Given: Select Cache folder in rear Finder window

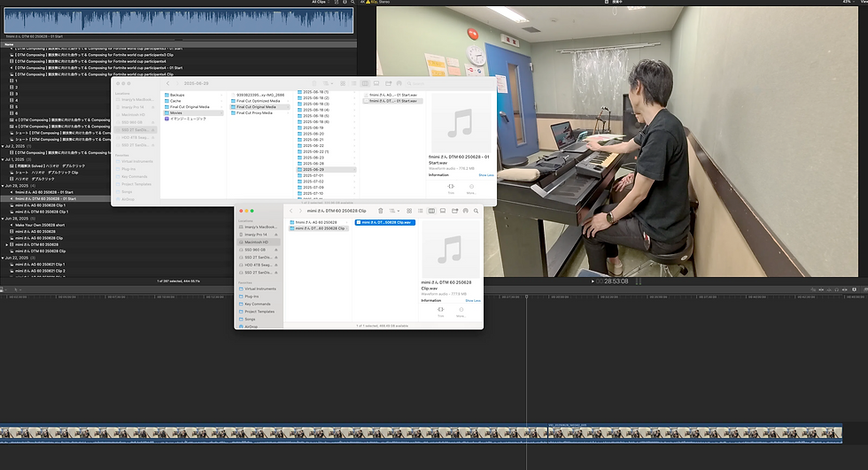Looking at the screenshot, I should point(194,101).
